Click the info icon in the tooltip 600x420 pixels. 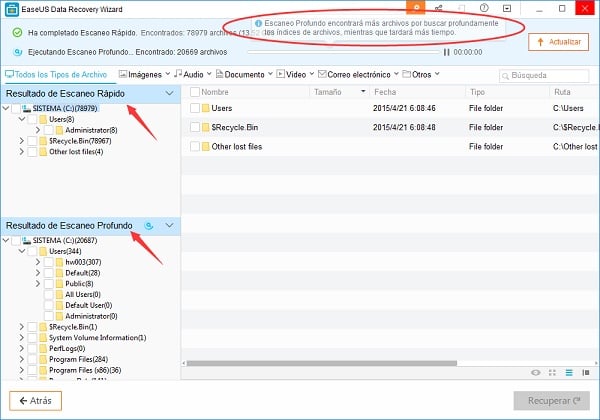click(258, 23)
